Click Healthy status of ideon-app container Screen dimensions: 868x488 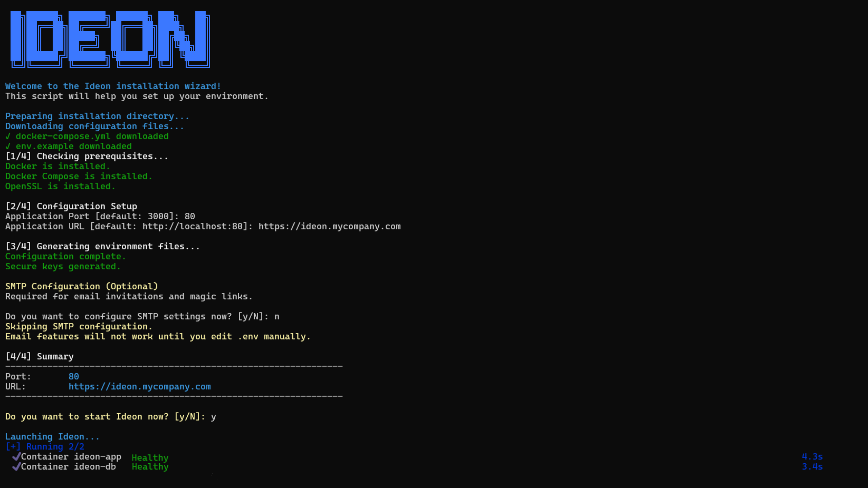150,458
